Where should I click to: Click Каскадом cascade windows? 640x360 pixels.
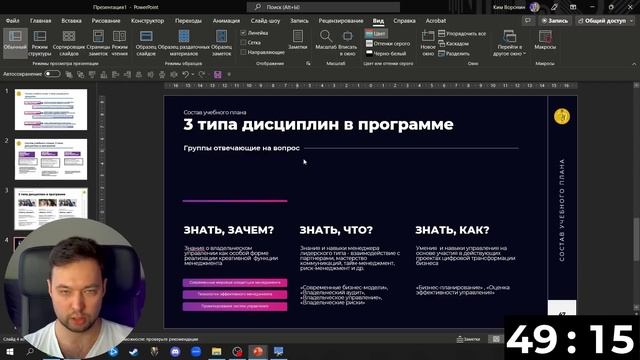[x=453, y=43]
